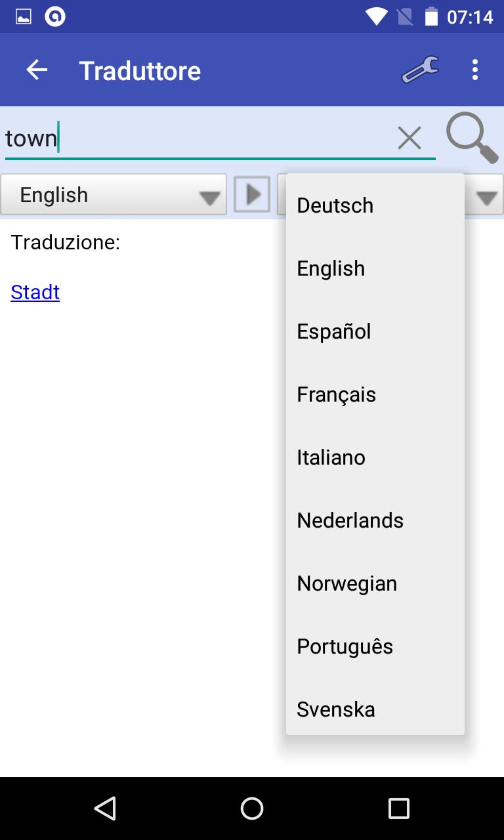Choose Svenska at the bottom of the list
Viewport: 504px width, 840px height.
[x=335, y=709]
